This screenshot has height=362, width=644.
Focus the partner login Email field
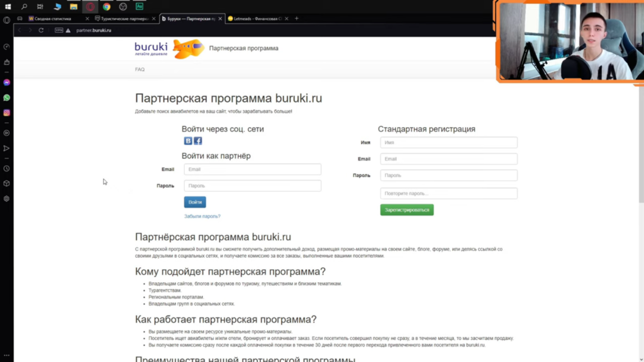[253, 169]
